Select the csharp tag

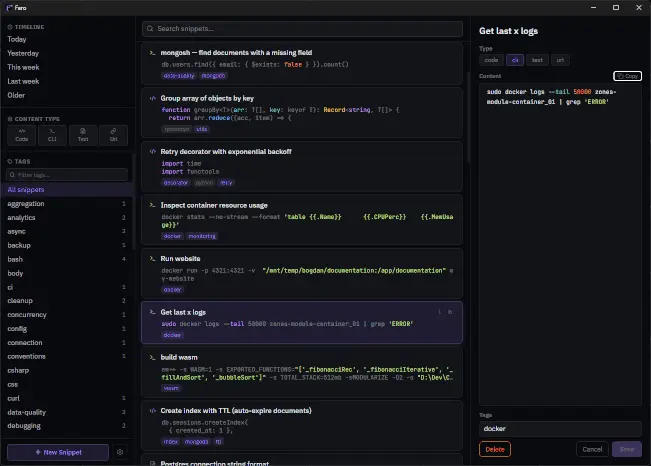pos(66,370)
